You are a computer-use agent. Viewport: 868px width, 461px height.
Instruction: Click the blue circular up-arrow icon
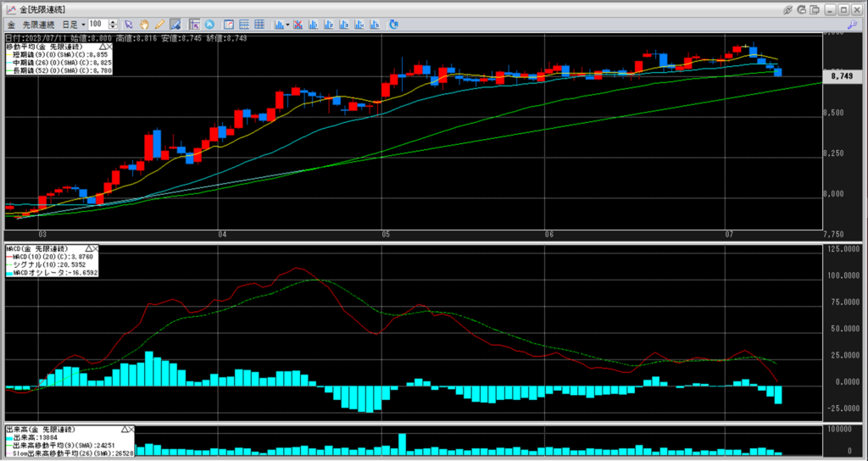point(209,25)
